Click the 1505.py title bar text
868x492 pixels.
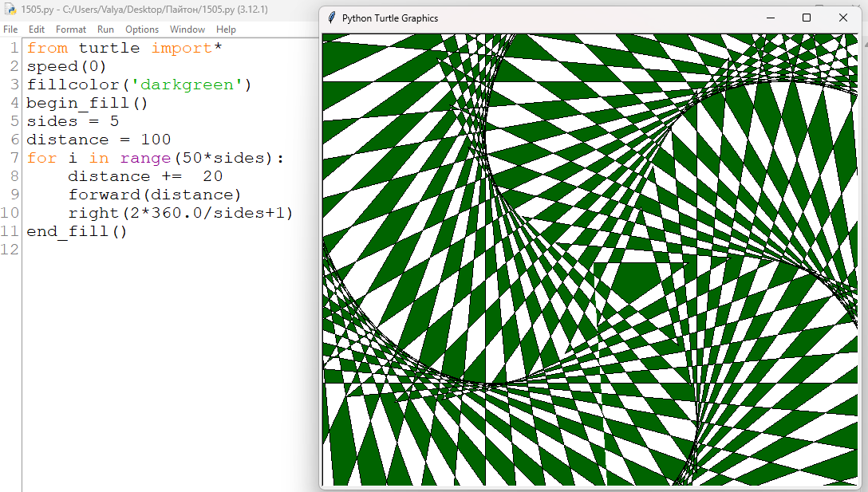144,10
